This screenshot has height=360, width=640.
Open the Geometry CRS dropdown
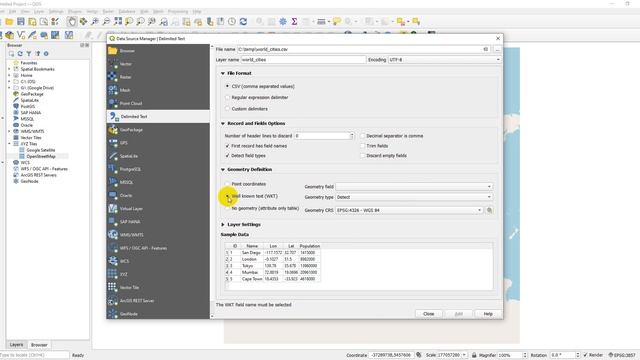click(x=409, y=210)
